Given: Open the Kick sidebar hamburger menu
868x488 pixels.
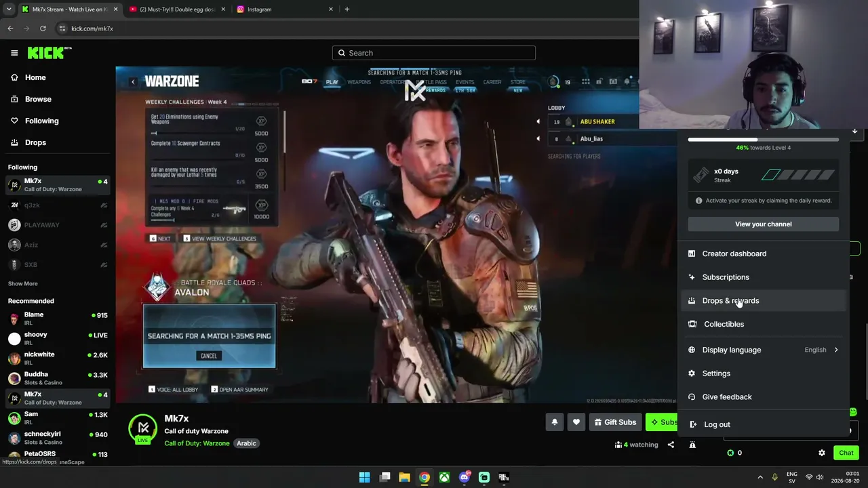Looking at the screenshot, I should tap(14, 53).
